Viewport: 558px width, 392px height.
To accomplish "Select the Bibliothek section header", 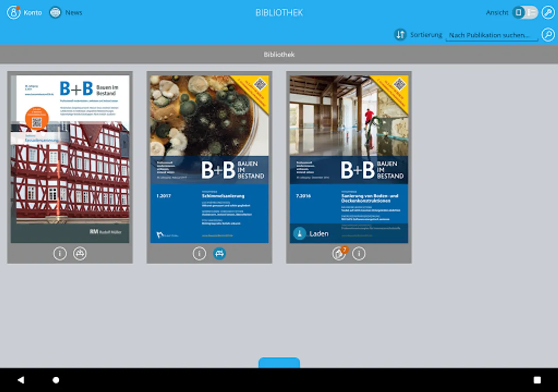I will (279, 54).
